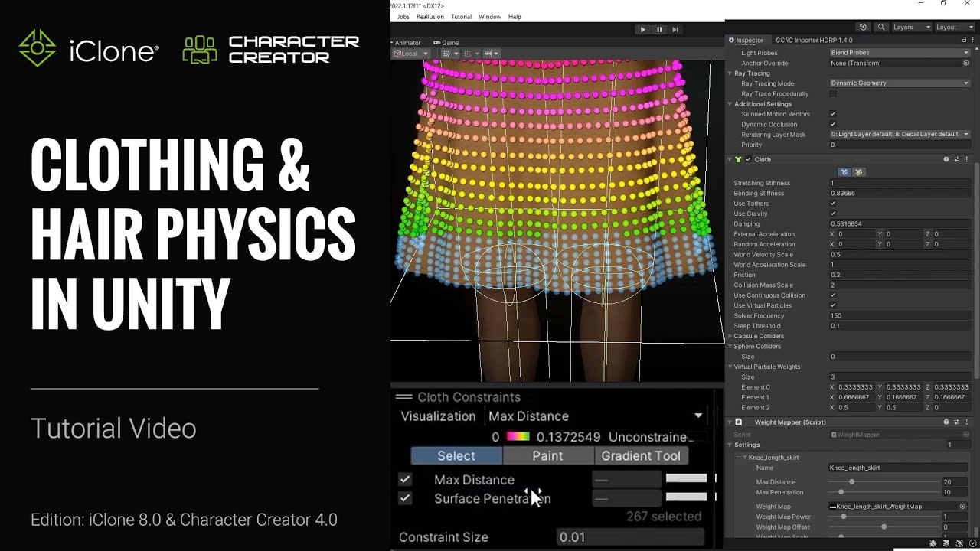Click the bug debugger status bar icon
Screen dimensions: 980x551
(933, 543)
